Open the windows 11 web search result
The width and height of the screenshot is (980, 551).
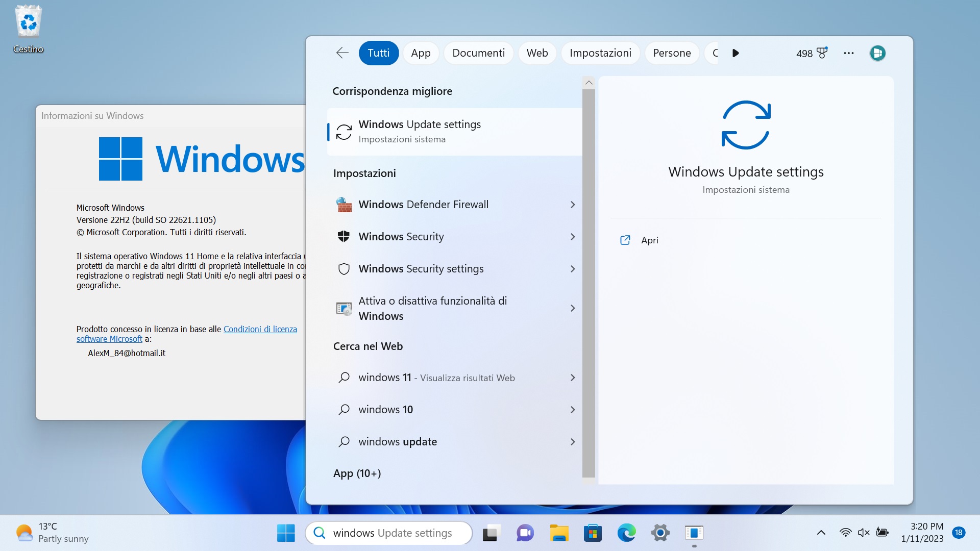pyautogui.click(x=454, y=378)
